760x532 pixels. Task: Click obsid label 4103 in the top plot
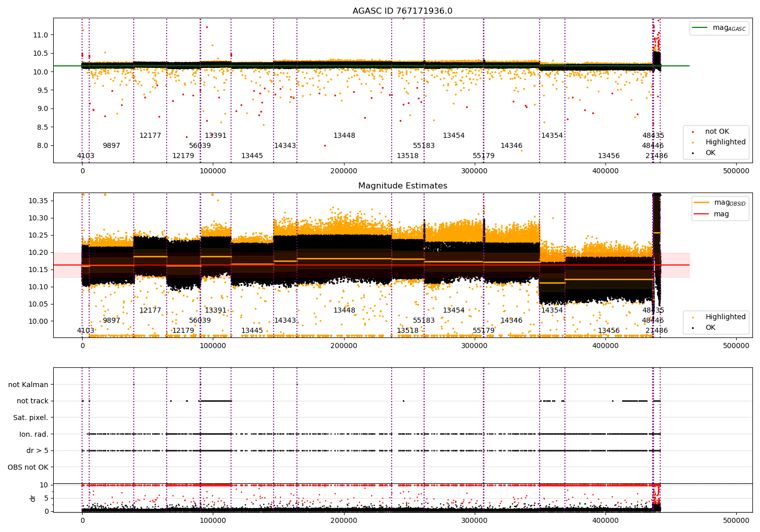(x=86, y=156)
